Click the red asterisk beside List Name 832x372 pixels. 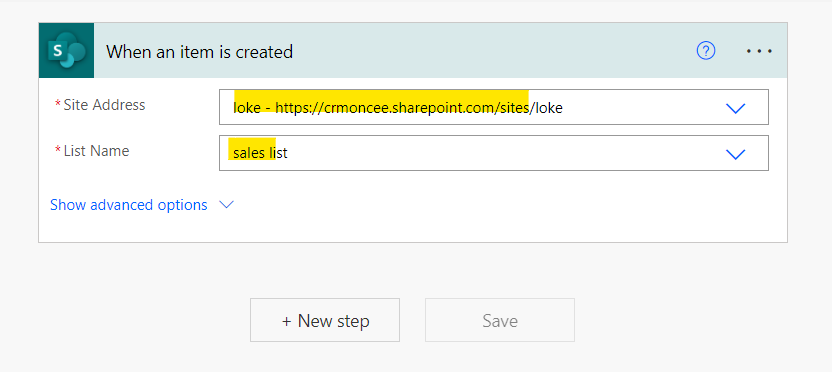click(x=58, y=149)
